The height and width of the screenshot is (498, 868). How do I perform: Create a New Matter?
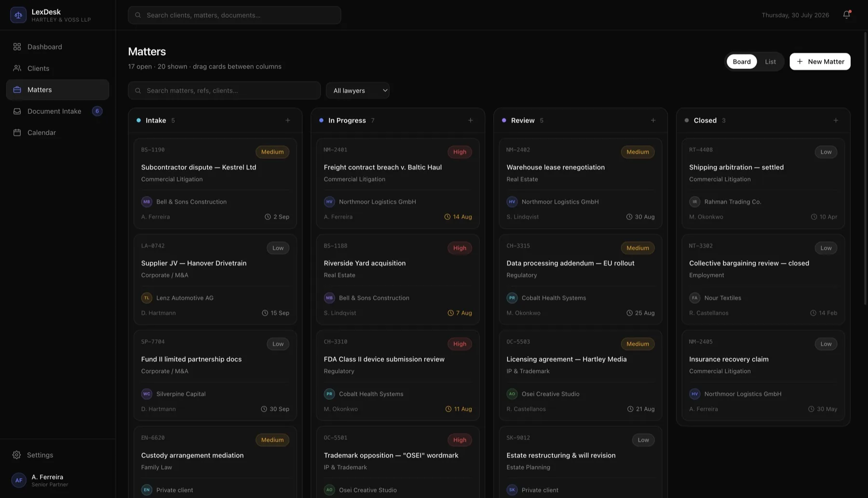[820, 62]
